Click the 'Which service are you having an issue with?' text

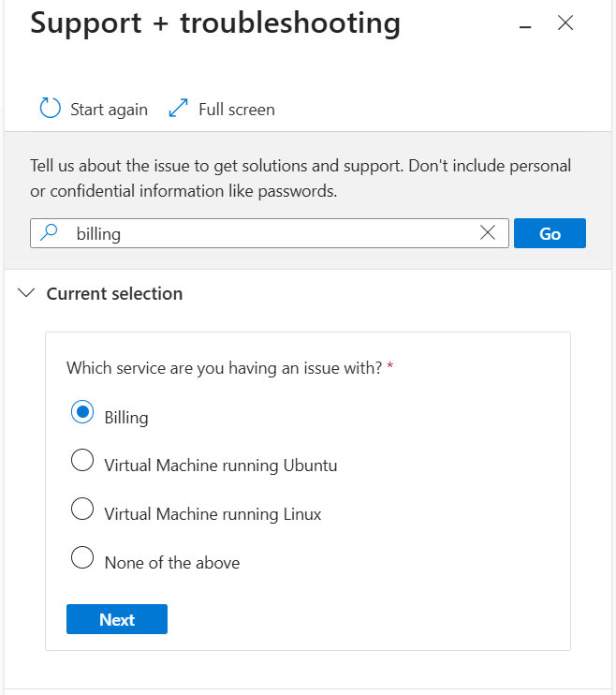(x=225, y=368)
